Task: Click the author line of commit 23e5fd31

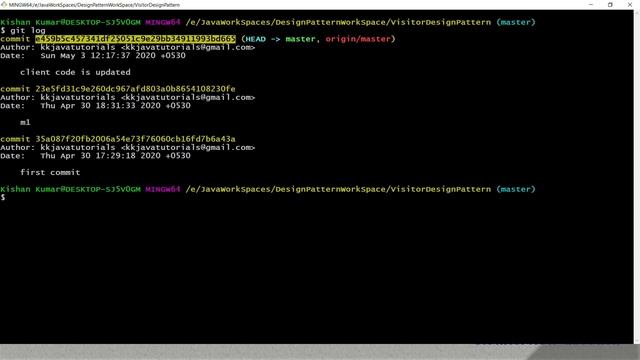Action: point(127,97)
